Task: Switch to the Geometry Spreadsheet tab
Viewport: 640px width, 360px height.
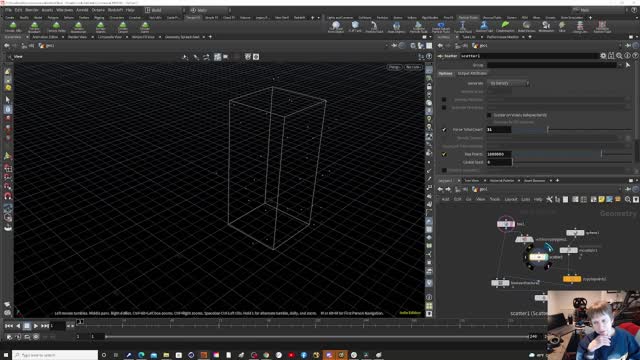Action: [x=182, y=37]
